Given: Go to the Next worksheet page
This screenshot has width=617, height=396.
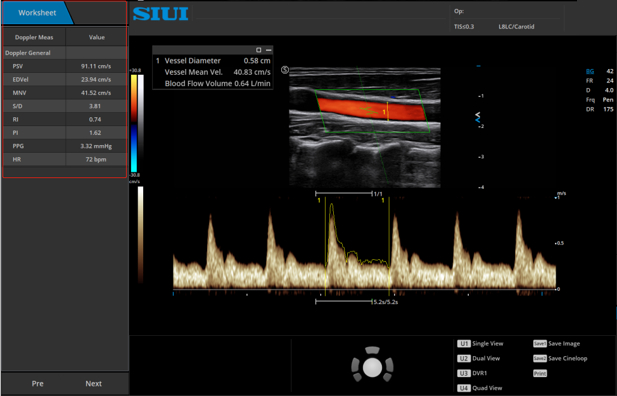Looking at the screenshot, I should 94,383.
